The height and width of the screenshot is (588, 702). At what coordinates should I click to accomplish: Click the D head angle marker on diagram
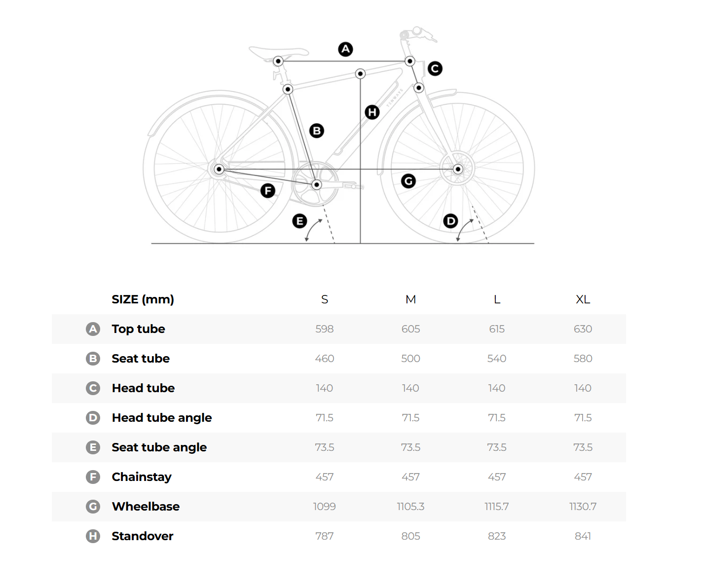[x=450, y=221]
